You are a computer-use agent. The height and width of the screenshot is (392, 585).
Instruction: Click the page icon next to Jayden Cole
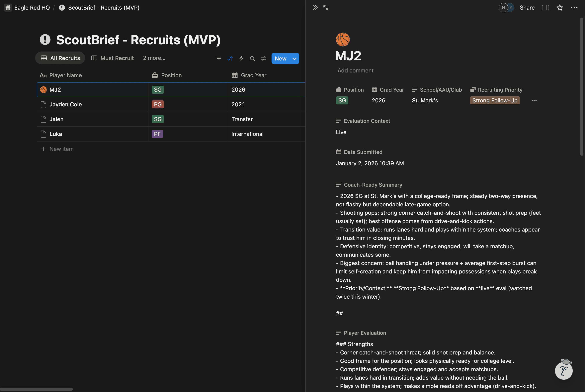43,104
